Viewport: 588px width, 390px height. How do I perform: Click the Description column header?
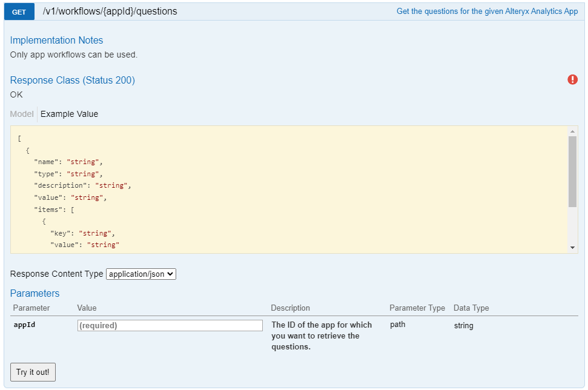click(290, 308)
